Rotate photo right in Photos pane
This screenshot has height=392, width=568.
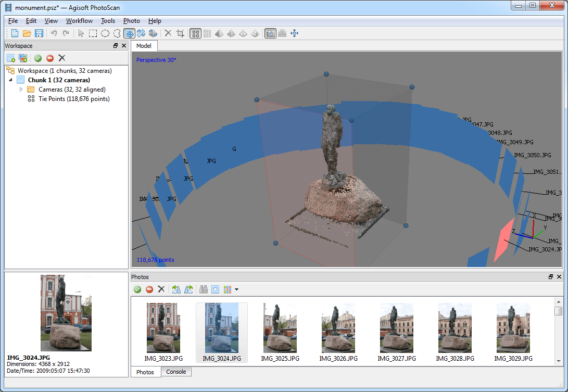coord(176,289)
